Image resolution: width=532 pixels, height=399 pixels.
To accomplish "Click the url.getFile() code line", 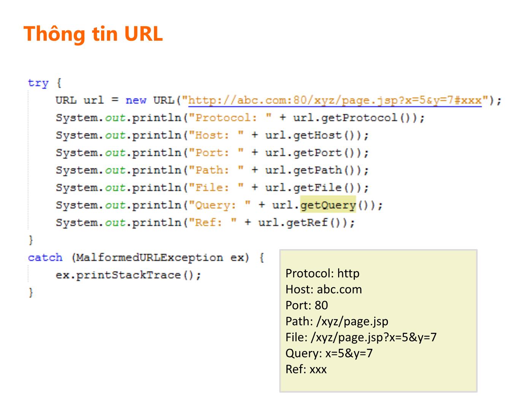I will pos(212,188).
